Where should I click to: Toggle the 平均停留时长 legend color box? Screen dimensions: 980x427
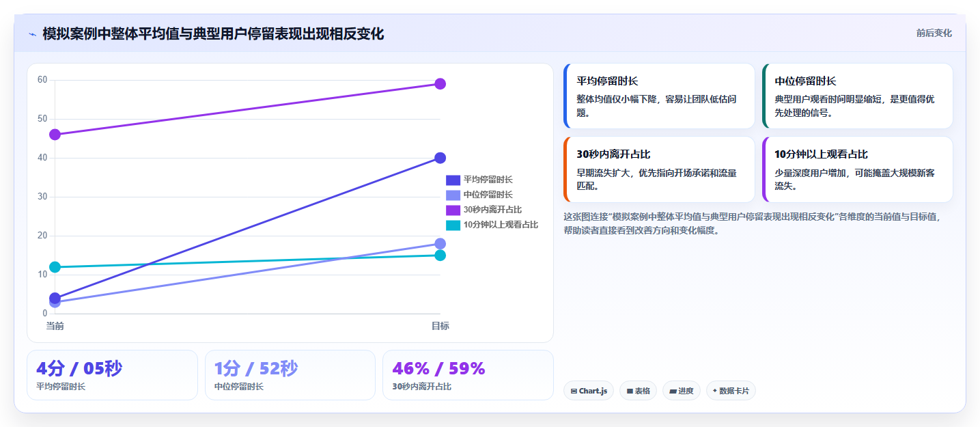click(x=453, y=180)
